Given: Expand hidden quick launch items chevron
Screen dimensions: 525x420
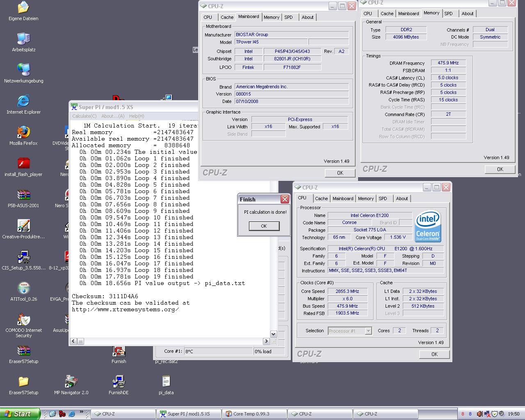Looking at the screenshot, I should coord(82,412).
